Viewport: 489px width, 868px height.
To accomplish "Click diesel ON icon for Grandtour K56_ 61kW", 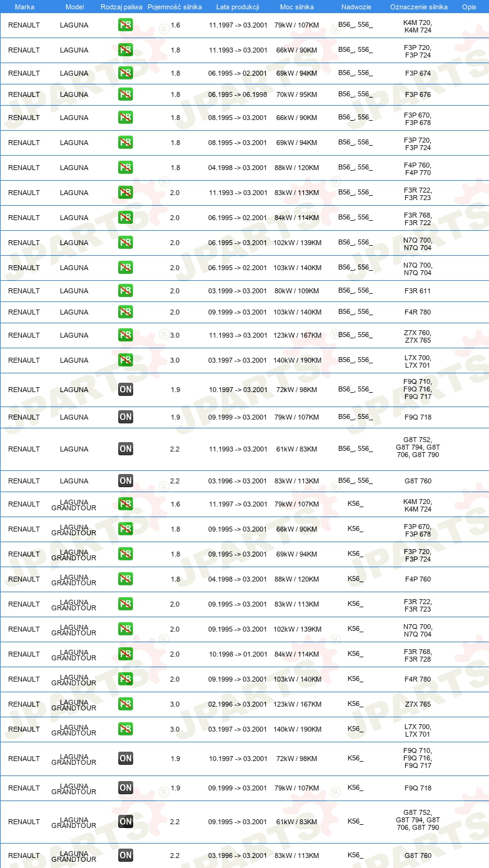I will [x=126, y=822].
